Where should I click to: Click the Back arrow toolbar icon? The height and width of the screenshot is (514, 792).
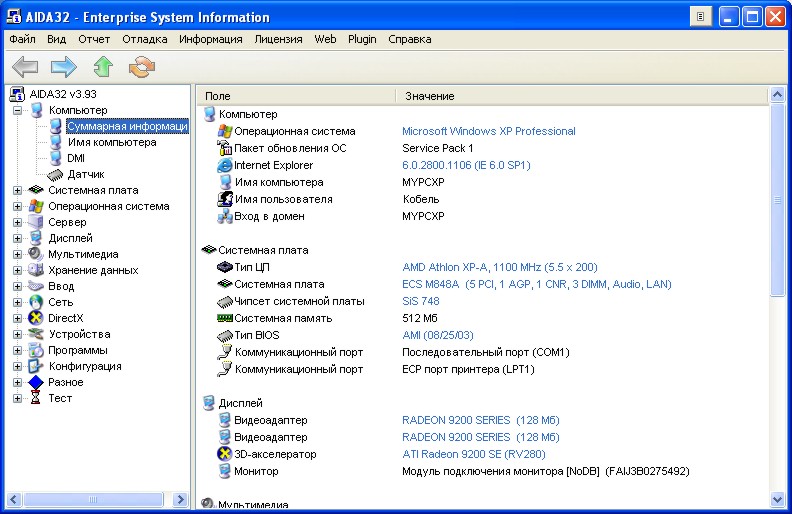(x=25, y=67)
